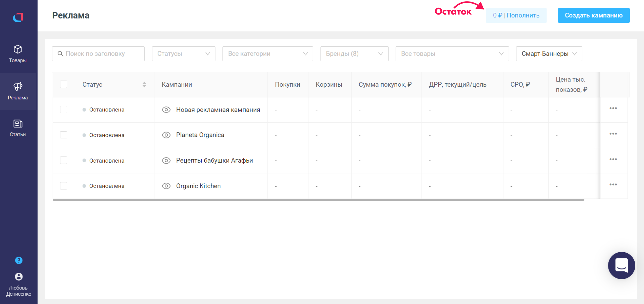644x304 pixels.
Task: Open the chat support bubble
Action: 621,265
